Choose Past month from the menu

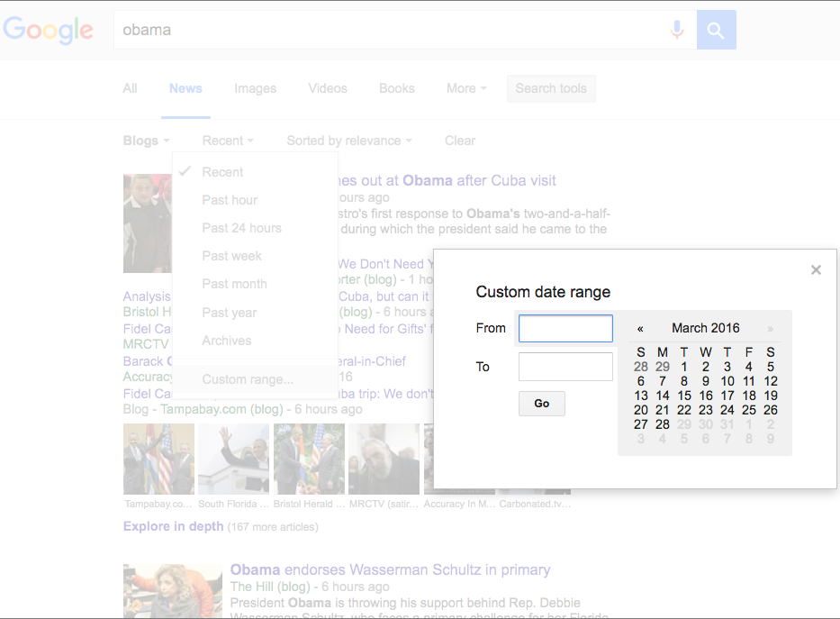click(256, 284)
